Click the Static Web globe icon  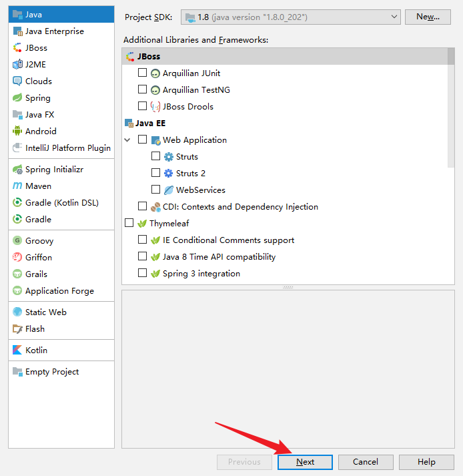pyautogui.click(x=17, y=312)
